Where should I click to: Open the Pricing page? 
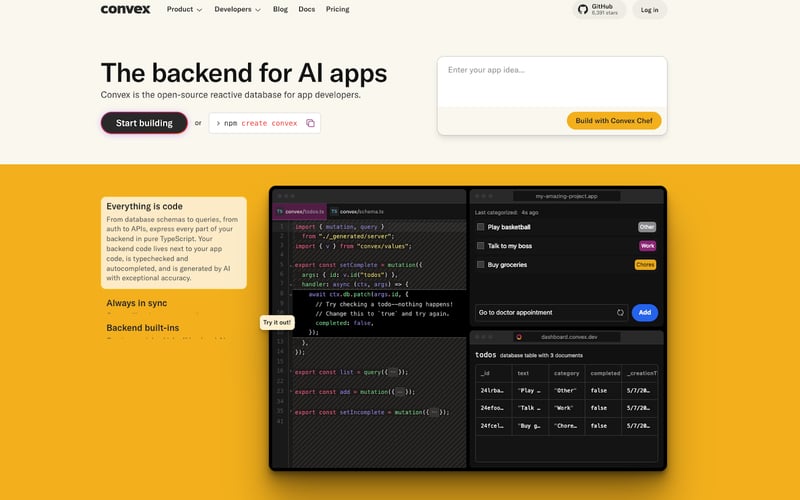338,9
